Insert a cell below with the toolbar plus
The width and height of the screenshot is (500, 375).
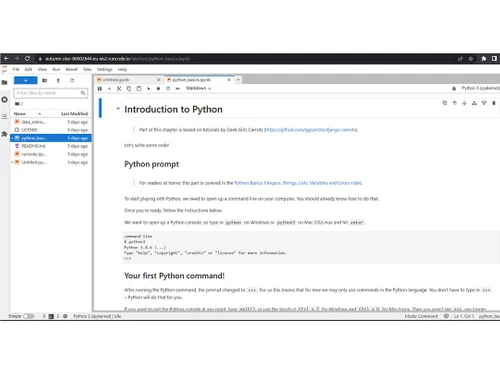(109, 88)
